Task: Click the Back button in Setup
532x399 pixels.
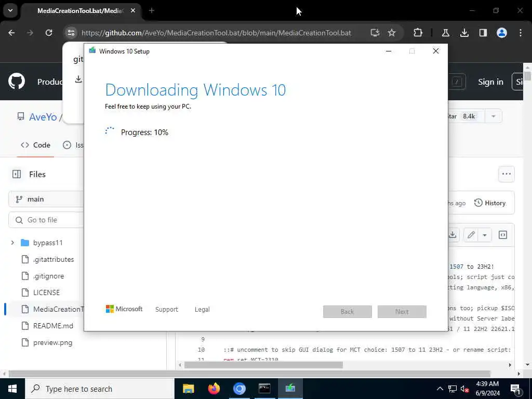Action: pos(348,312)
